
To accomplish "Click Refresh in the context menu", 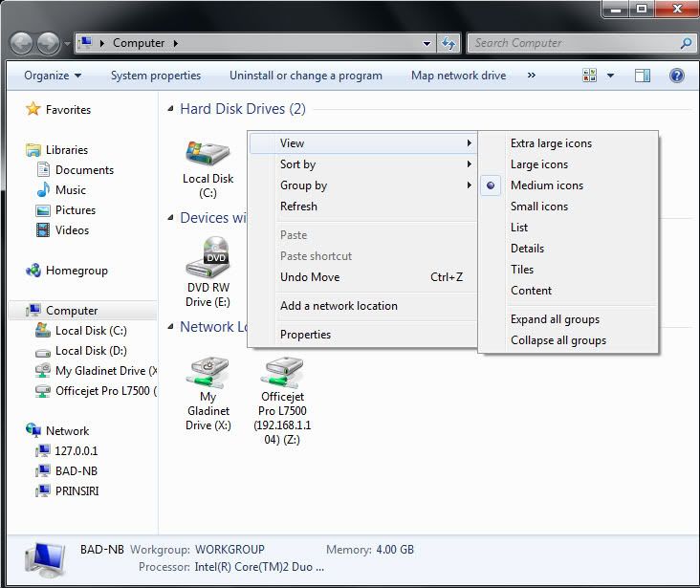I will click(x=298, y=207).
